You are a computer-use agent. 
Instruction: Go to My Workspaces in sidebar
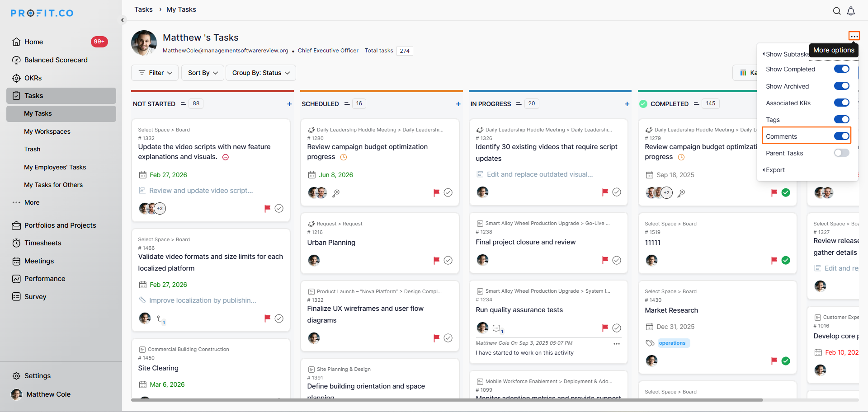pyautogui.click(x=47, y=131)
